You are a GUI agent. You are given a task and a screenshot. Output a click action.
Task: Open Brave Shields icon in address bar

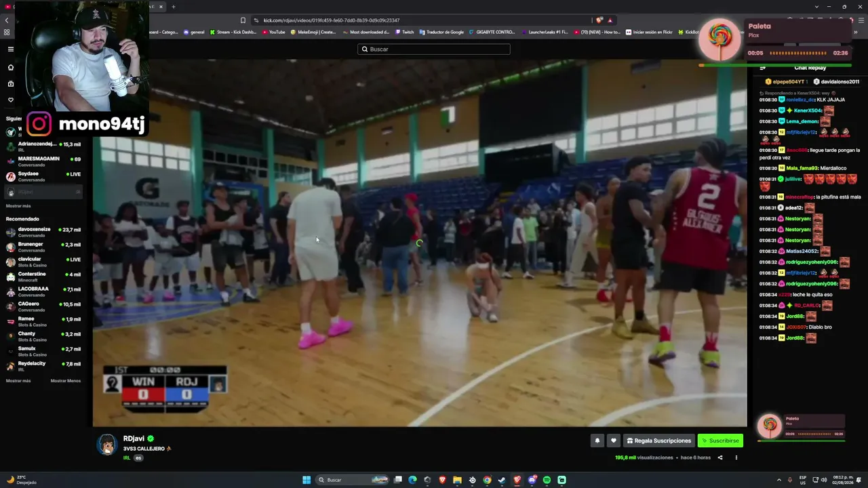599,20
